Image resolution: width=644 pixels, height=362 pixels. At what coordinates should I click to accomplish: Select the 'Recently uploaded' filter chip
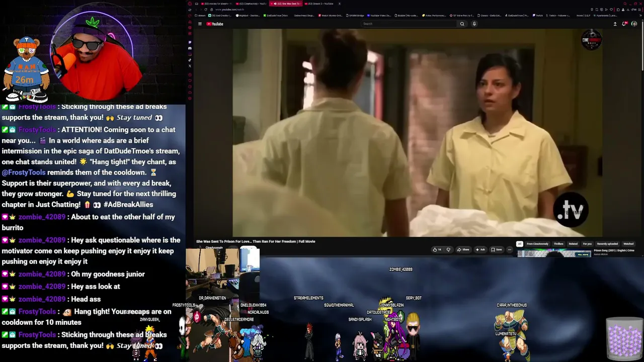point(607,244)
